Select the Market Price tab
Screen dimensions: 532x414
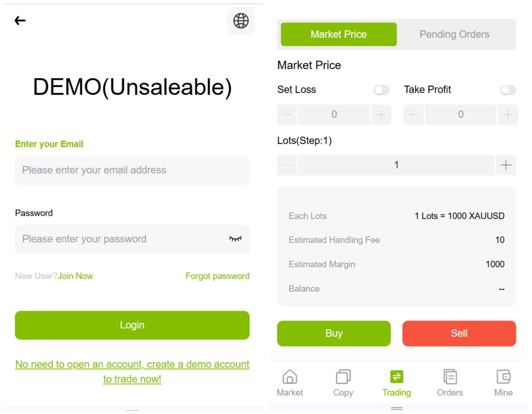pos(339,34)
